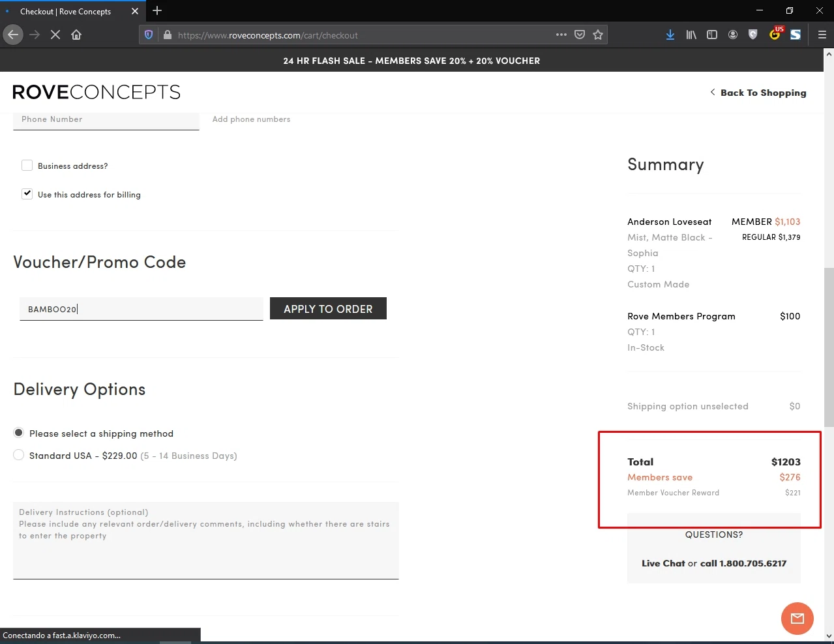The height and width of the screenshot is (644, 834).
Task: Click the Rove Members Program $100 price
Action: 790,316
